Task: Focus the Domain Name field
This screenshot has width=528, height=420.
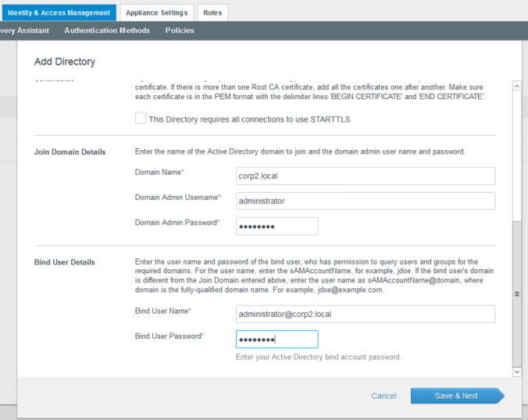Action: (x=366, y=176)
